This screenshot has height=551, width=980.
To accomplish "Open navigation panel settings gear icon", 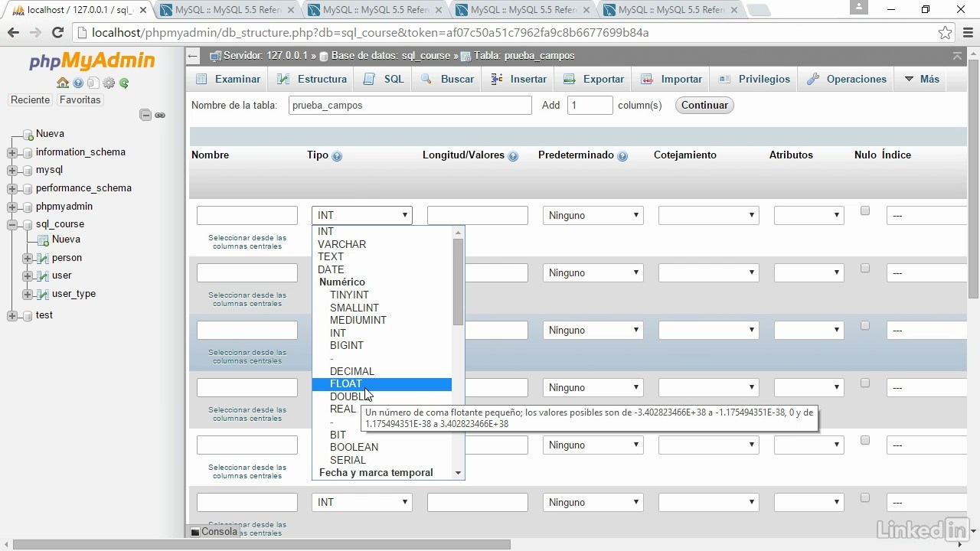I will coord(109,83).
